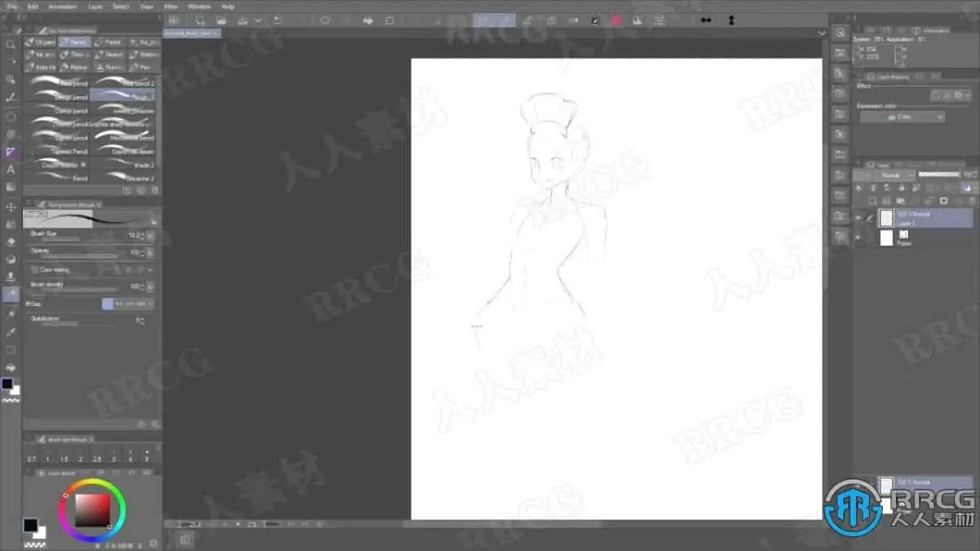Select the Pastel sub tool group tab

click(x=110, y=42)
